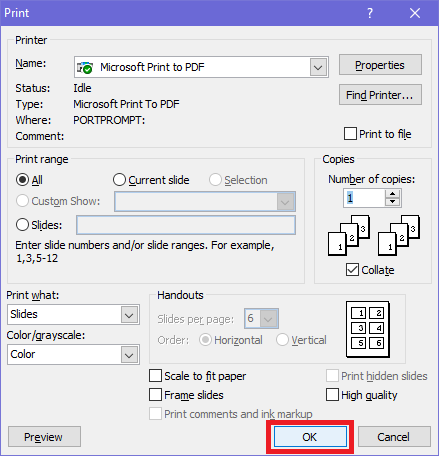This screenshot has height=456, width=439.
Task: Open the printer Name dropdown
Action: 318,67
